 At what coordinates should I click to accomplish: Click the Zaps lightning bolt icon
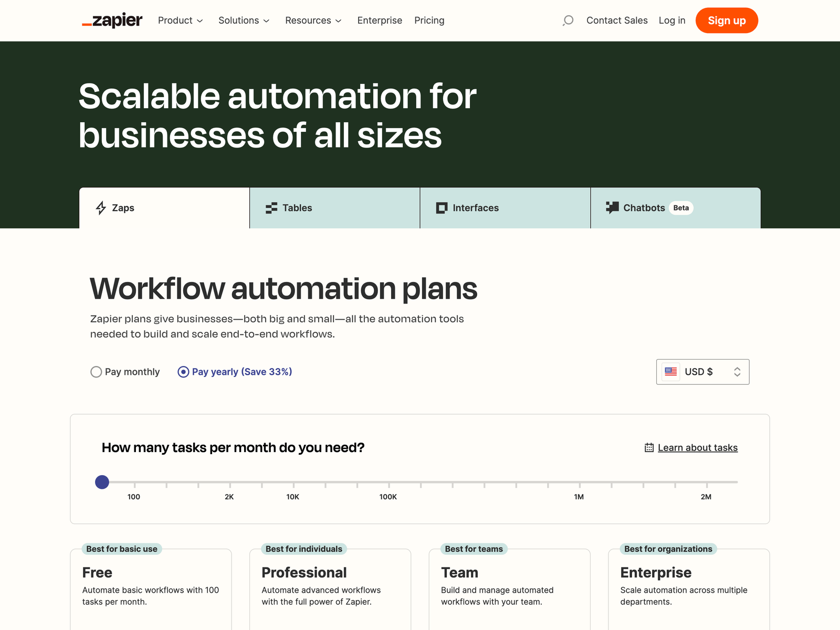click(x=101, y=208)
